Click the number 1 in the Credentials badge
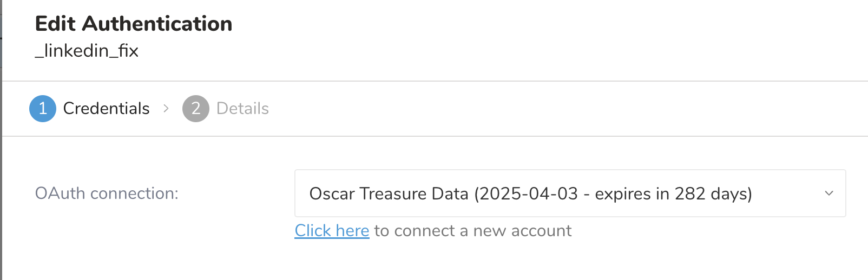 [x=43, y=109]
